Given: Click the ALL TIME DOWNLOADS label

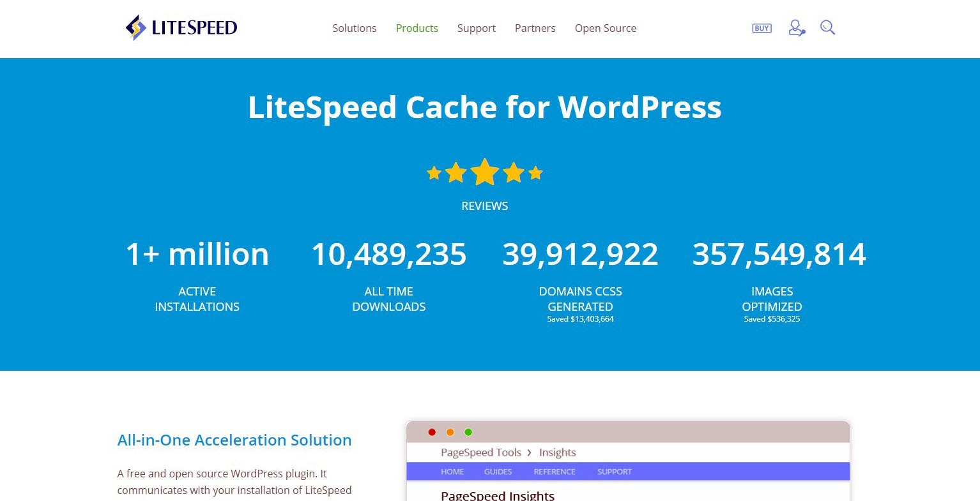Looking at the screenshot, I should tap(389, 299).
